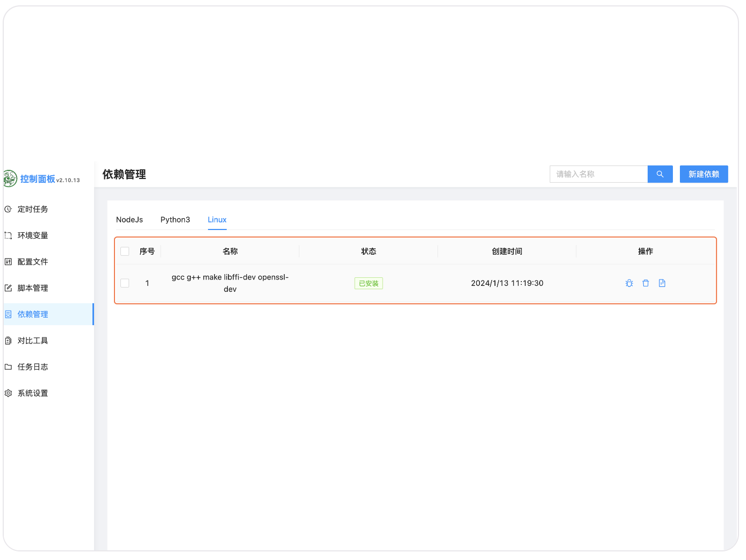Image resolution: width=746 pixels, height=560 pixels.
Task: Focus the 请输入名称 search field
Action: point(598,174)
